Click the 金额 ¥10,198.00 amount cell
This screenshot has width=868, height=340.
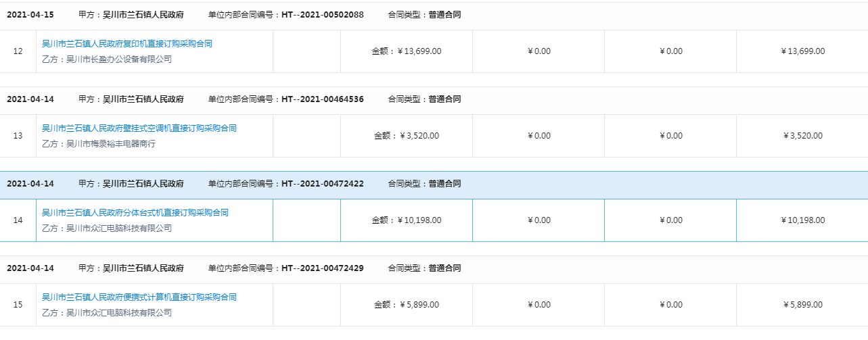pos(406,220)
